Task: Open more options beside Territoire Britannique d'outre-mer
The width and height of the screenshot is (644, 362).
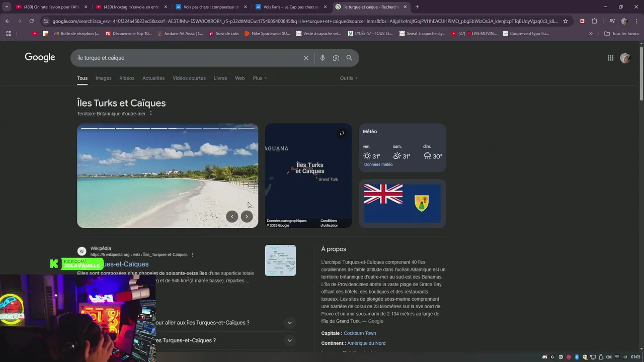Action: pyautogui.click(x=151, y=114)
